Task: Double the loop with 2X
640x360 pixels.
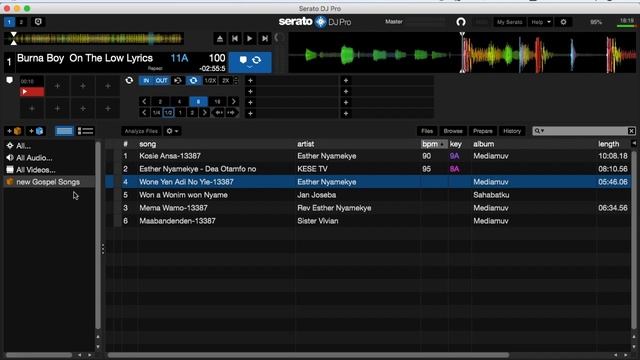Action: click(x=225, y=81)
